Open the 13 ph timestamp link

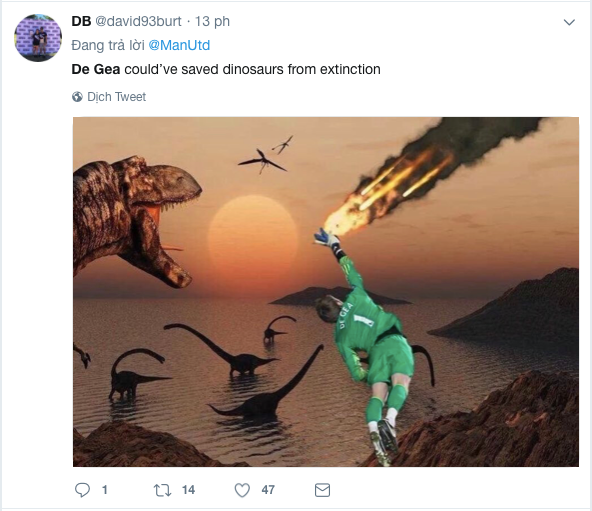(212, 22)
